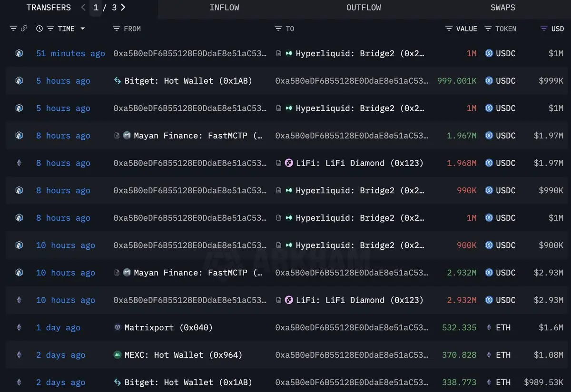Open Mayan Finance FastMCTP in the 1.967M row
571x392 pixels.
[198, 136]
